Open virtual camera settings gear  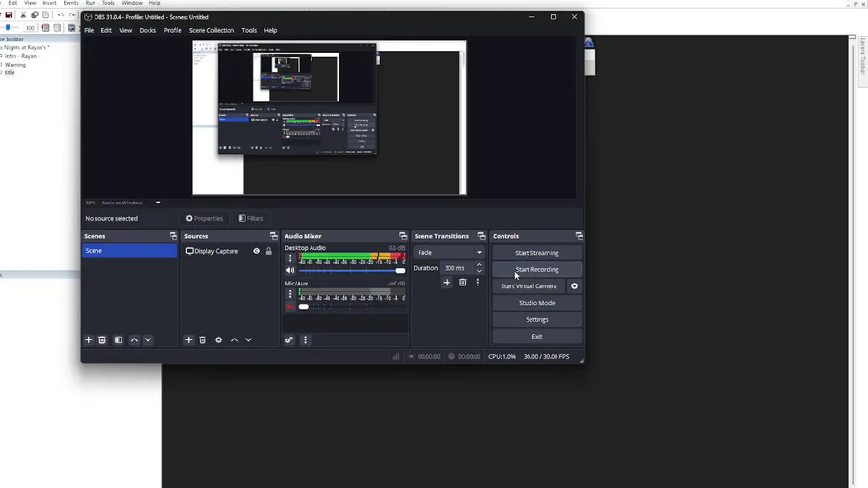point(574,286)
